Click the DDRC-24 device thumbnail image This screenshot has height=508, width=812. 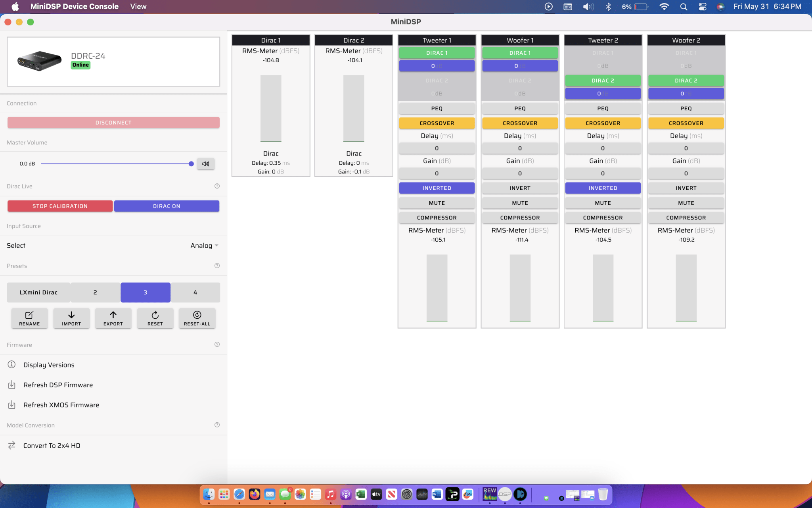click(39, 61)
